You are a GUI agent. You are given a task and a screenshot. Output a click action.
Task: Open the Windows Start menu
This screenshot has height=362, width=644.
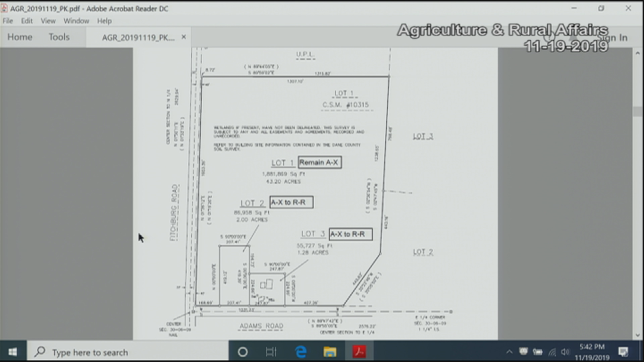(x=13, y=352)
